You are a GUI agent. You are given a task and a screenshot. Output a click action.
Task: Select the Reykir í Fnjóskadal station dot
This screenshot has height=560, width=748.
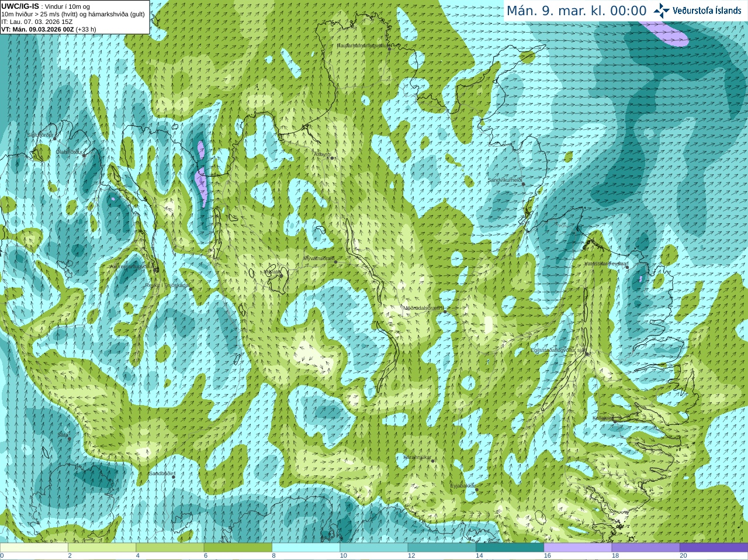pyautogui.click(x=191, y=289)
